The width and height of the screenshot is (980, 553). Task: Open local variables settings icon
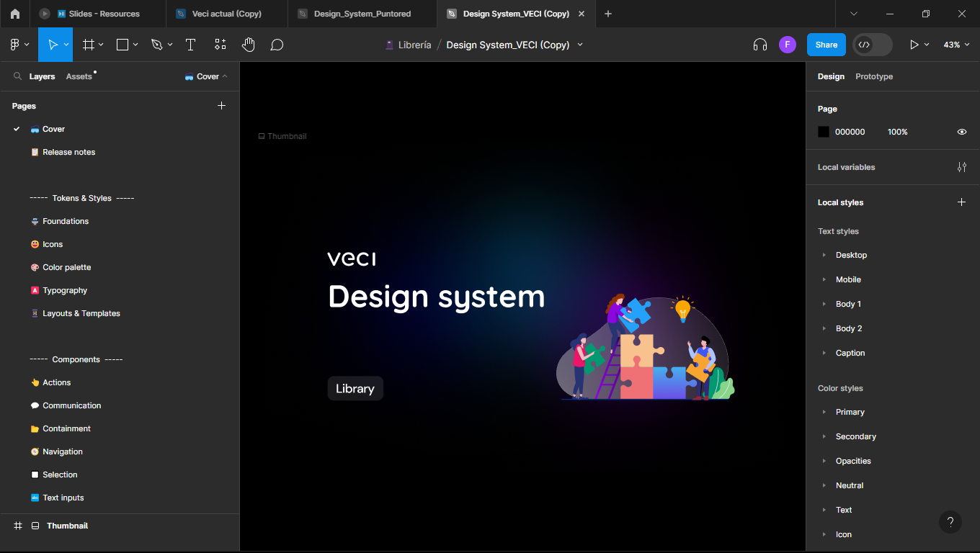pos(961,167)
